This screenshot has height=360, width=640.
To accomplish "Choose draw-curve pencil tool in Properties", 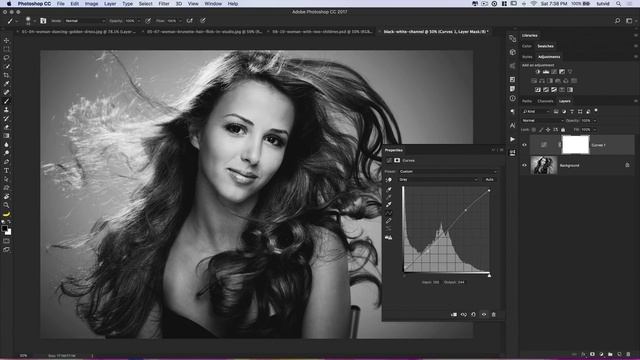I will (x=389, y=221).
